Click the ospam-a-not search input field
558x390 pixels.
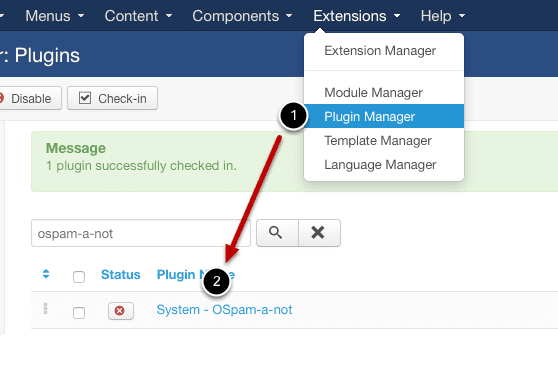(x=141, y=233)
